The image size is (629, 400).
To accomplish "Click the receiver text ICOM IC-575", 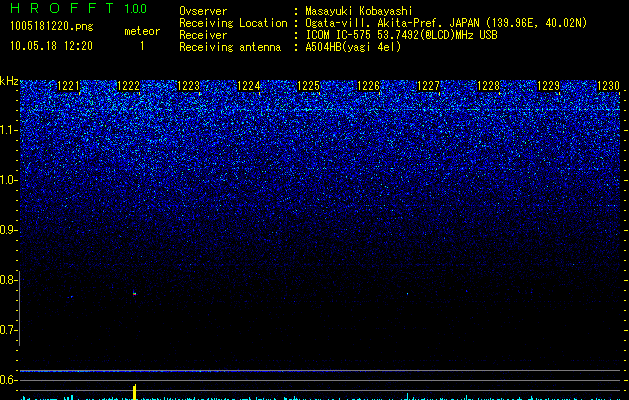I will [x=340, y=35].
